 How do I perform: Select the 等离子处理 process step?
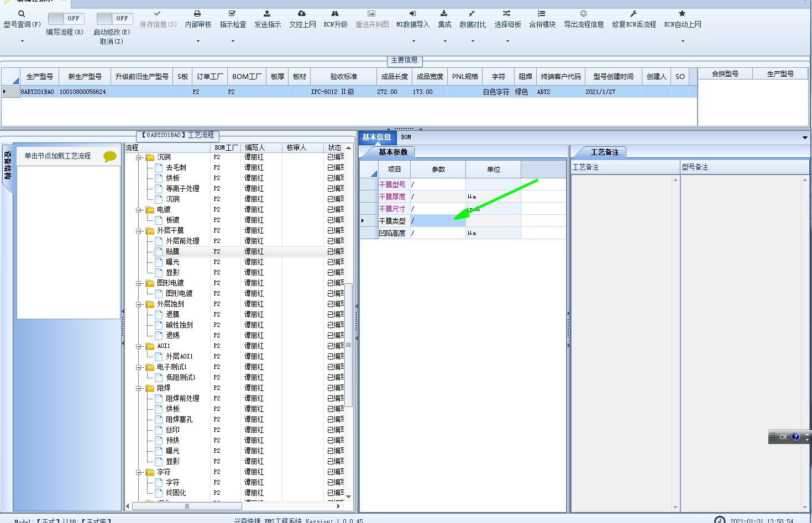tap(182, 189)
